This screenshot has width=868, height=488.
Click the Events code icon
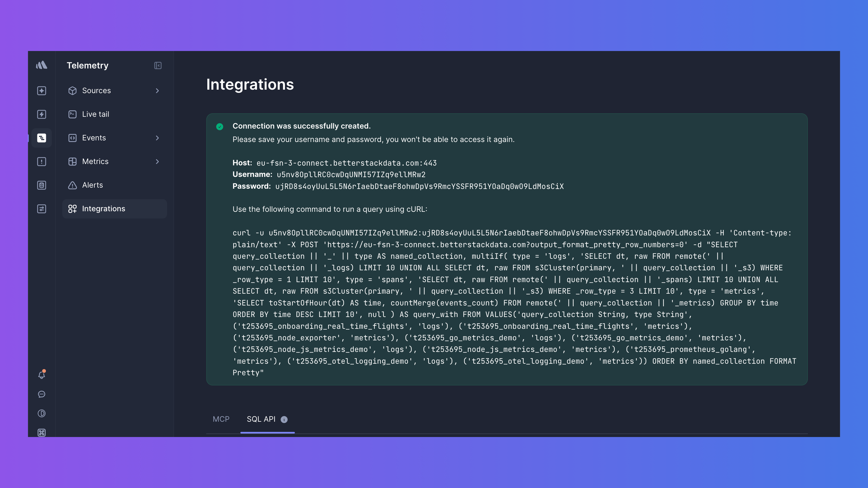73,138
